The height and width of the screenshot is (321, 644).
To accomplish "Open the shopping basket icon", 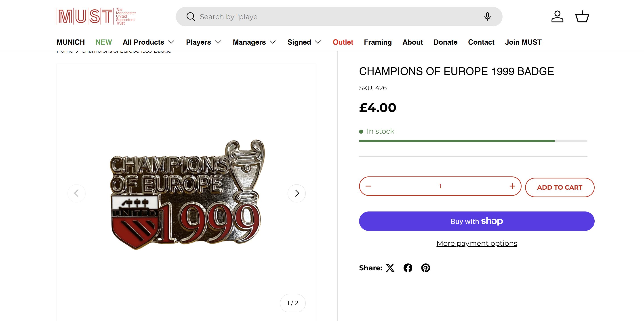I will click(582, 17).
